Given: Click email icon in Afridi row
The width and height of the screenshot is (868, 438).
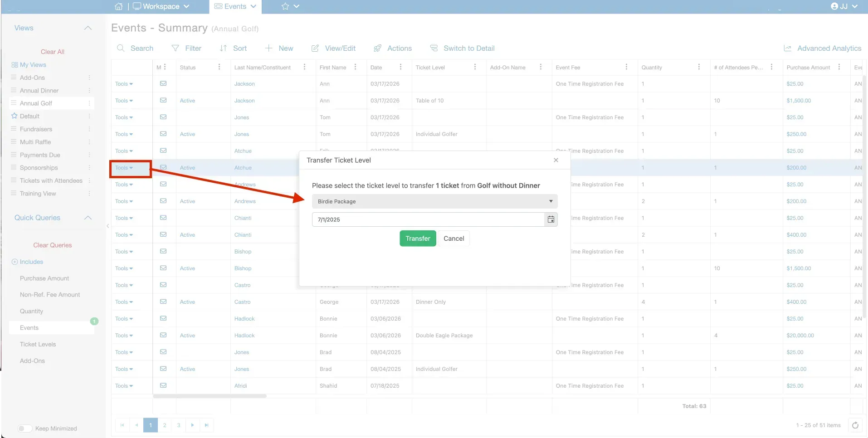Looking at the screenshot, I should 163,385.
